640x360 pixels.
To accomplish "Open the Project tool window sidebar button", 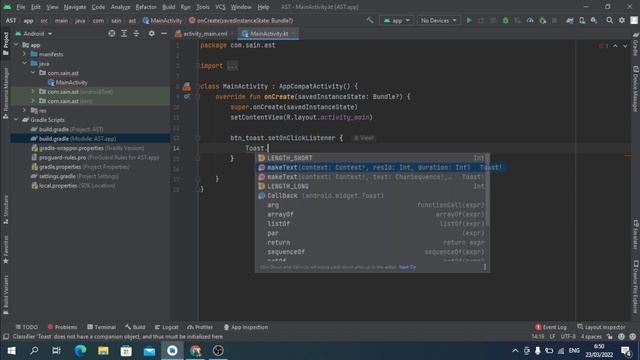I will coord(5,44).
